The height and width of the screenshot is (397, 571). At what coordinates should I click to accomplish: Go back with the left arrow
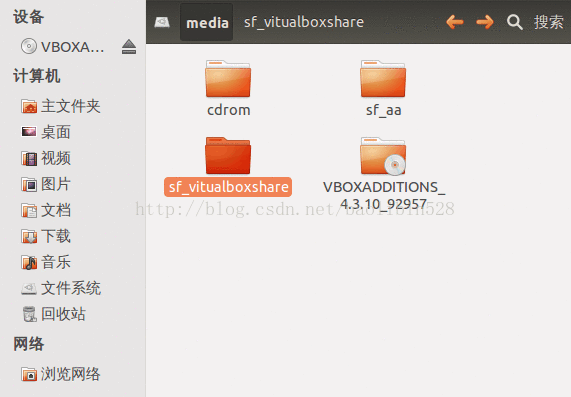455,22
